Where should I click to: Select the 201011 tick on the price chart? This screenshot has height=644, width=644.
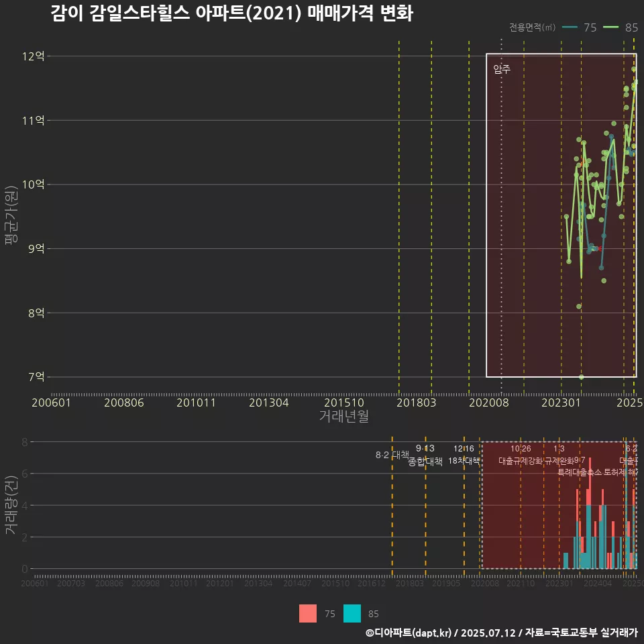pos(197,402)
